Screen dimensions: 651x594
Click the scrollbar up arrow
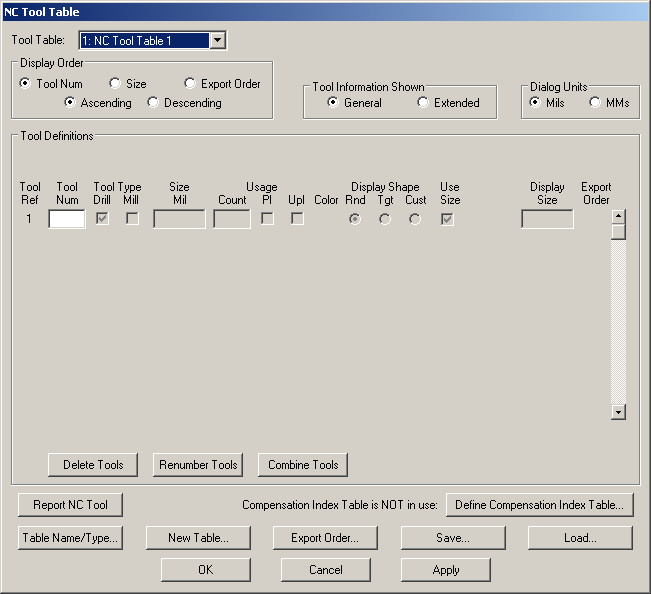618,216
